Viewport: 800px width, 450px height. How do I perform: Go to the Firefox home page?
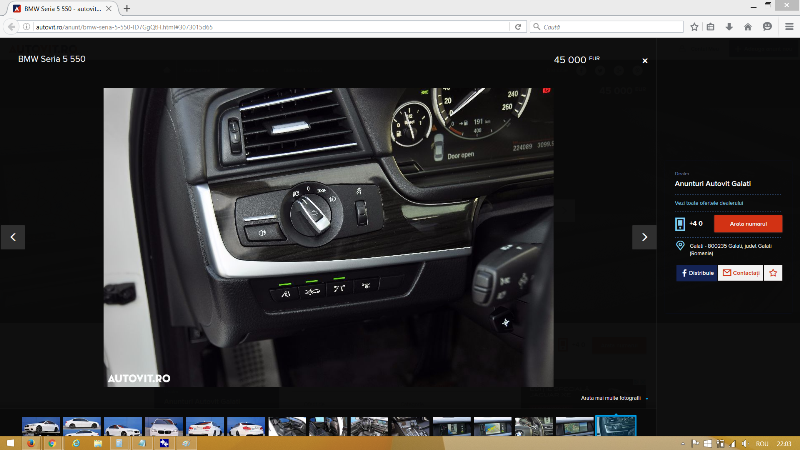point(747,27)
